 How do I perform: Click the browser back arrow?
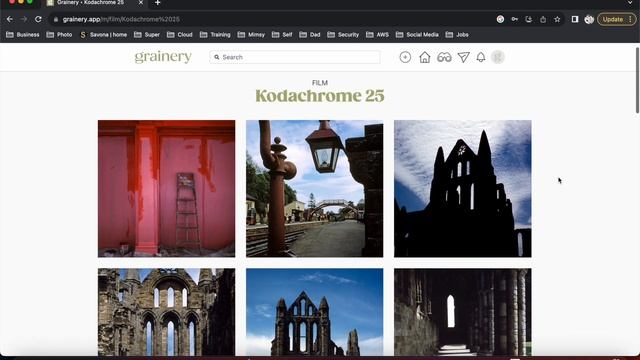click(10, 19)
